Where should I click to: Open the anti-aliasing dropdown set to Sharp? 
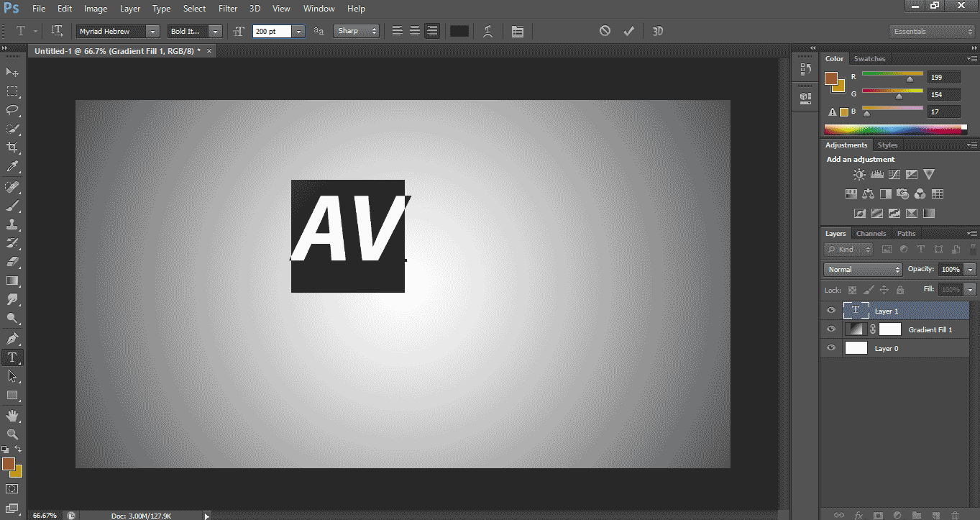click(357, 31)
